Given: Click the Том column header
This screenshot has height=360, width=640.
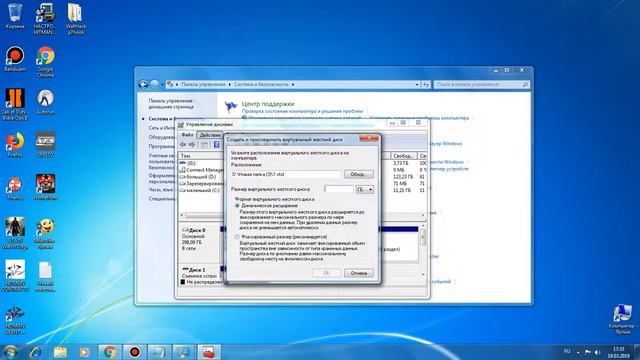Looking at the screenshot, I should click(202, 156).
